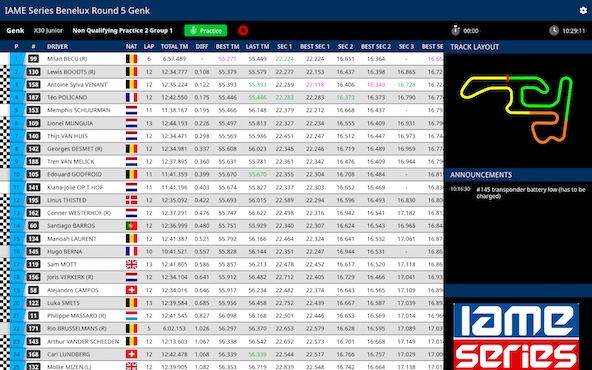Select driver Conner WESTERHOF (R)
The image size is (592, 370).
point(79,213)
